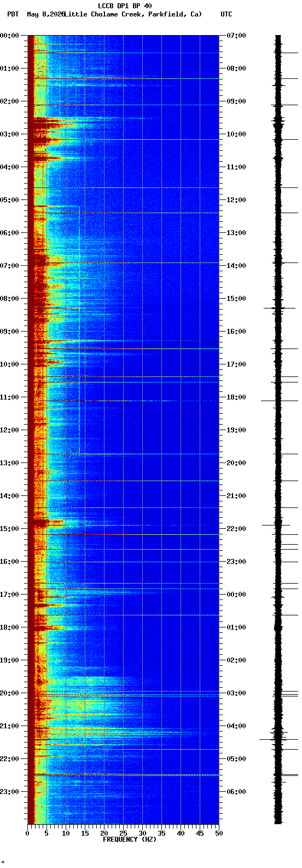Click the "PDT" timezone header label
The height and width of the screenshot is (868, 302).
[13, 14]
